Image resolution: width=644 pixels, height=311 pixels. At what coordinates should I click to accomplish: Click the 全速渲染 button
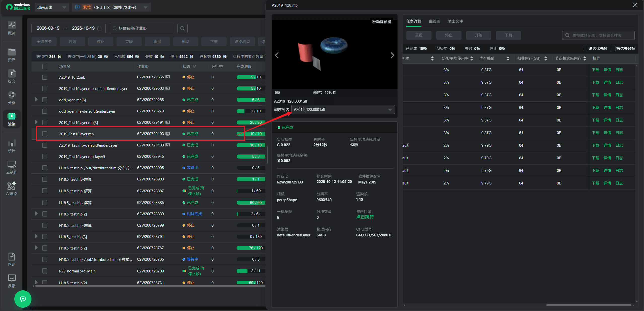(x=44, y=42)
